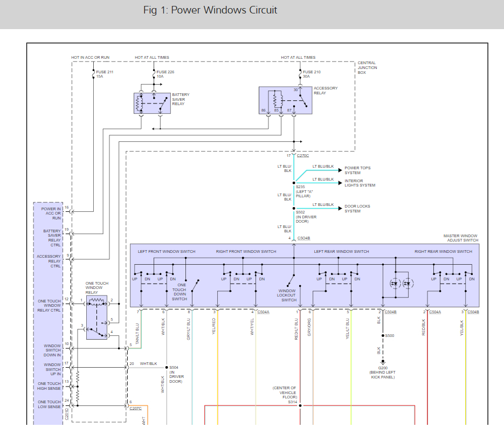Select the Fuse 226 10A symbol
504x434 pixels.
point(153,74)
